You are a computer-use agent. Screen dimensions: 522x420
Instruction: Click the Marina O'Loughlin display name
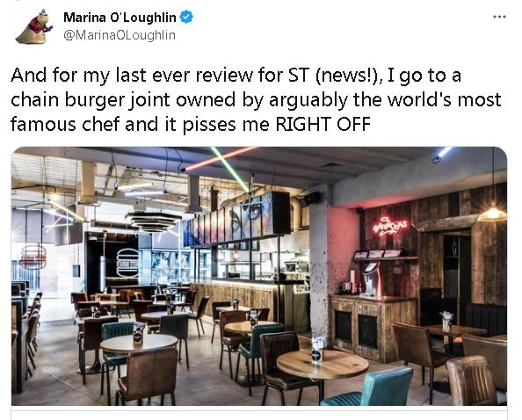pyautogui.click(x=120, y=18)
